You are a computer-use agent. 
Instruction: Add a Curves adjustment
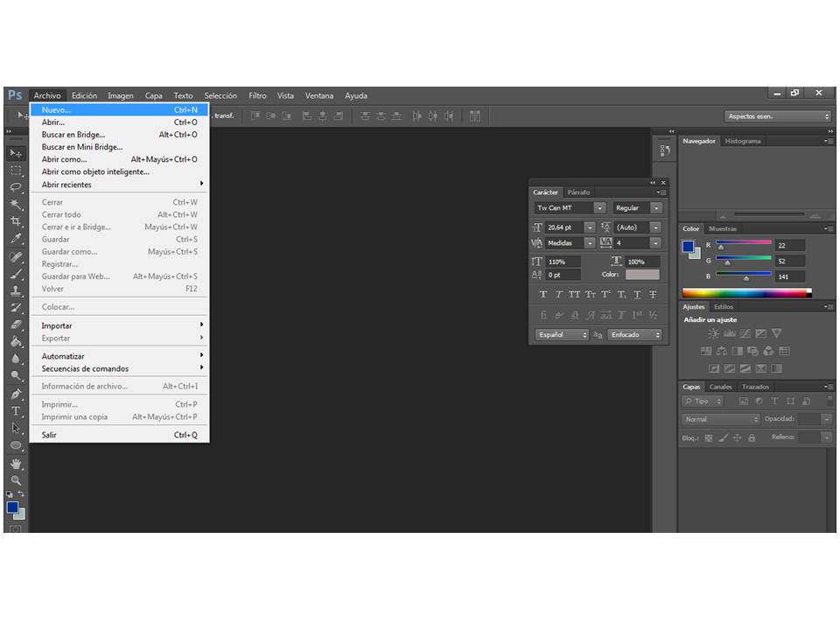click(745, 333)
